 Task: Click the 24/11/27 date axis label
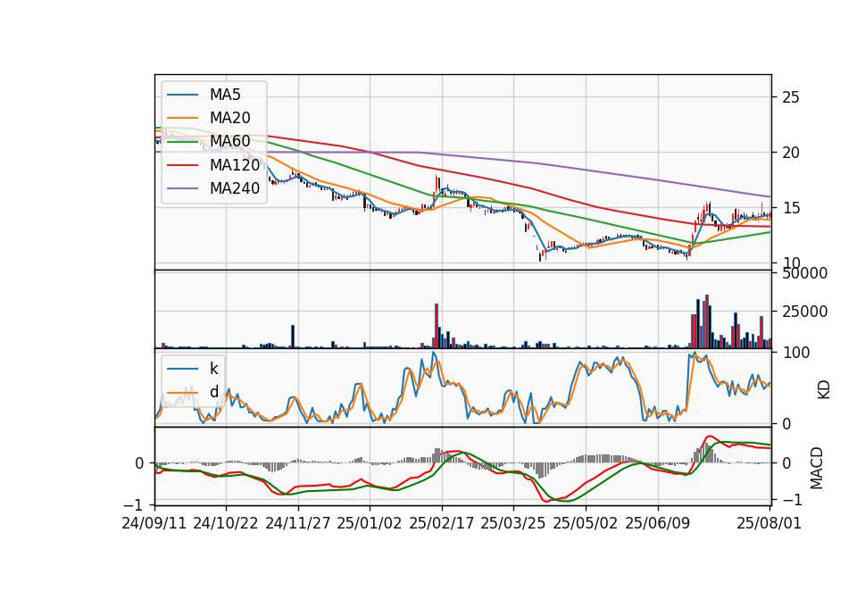[298, 523]
